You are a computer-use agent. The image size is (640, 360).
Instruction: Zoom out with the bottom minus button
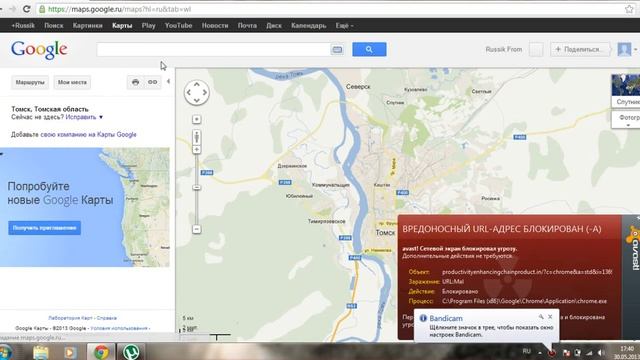pos(196,229)
